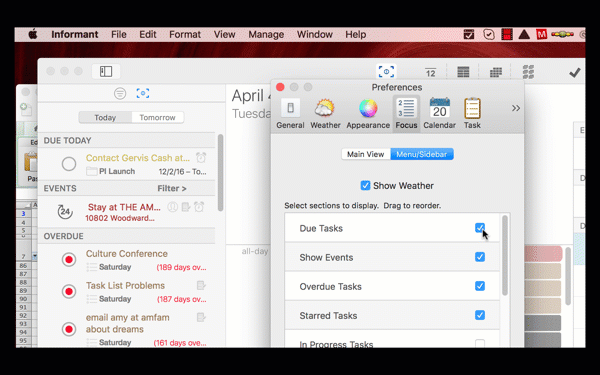Select the Due Tasks row label
Screen dimensions: 600x375
tap(321, 228)
